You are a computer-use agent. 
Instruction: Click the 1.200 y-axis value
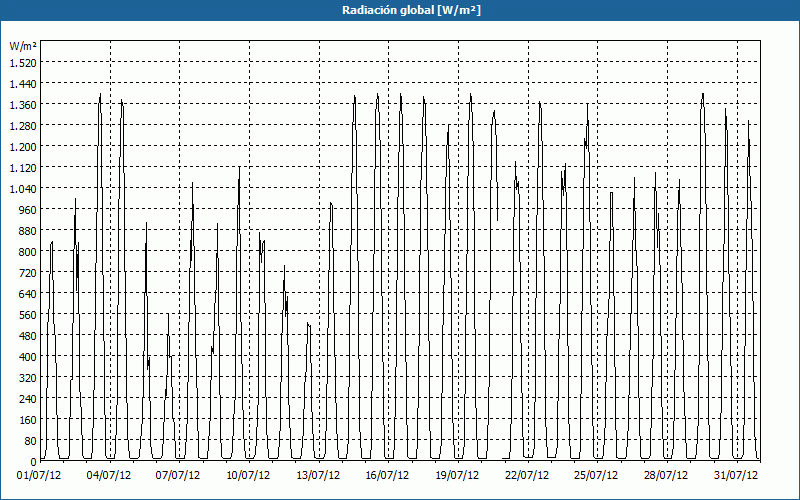click(x=23, y=146)
